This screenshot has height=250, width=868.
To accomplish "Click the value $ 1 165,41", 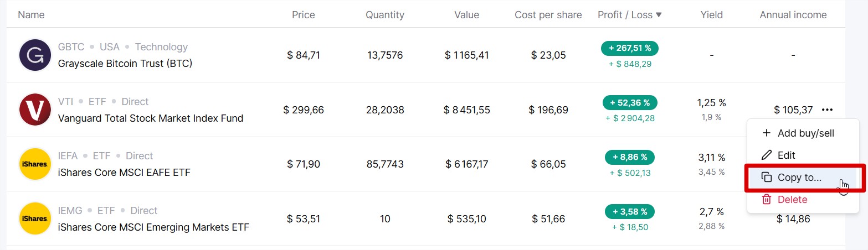I will [466, 55].
